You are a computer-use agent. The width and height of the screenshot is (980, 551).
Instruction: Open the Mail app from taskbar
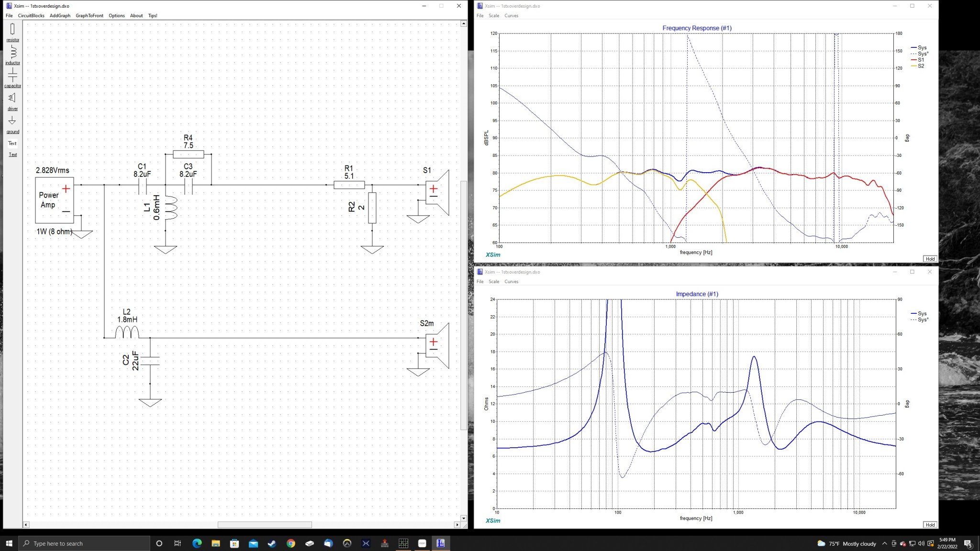coord(253,543)
